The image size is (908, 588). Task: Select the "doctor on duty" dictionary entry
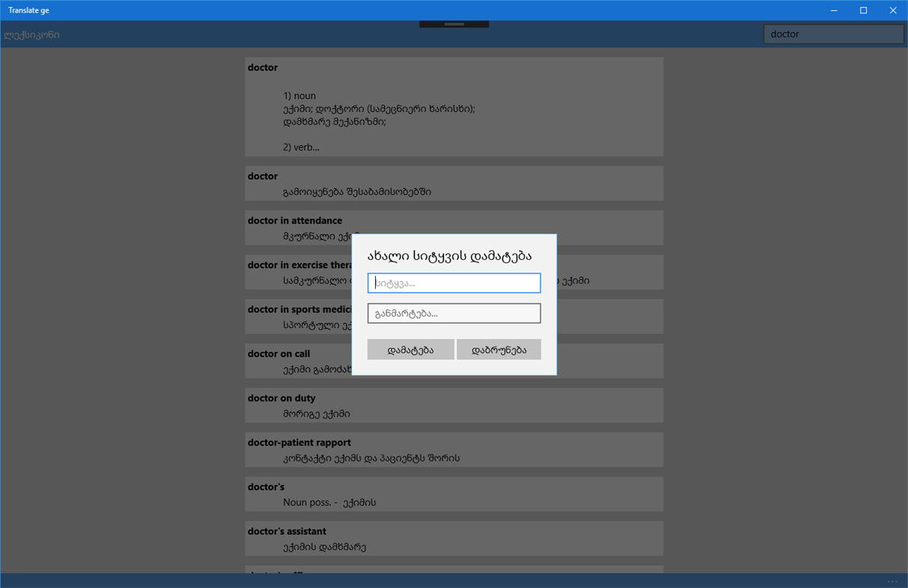coord(454,405)
